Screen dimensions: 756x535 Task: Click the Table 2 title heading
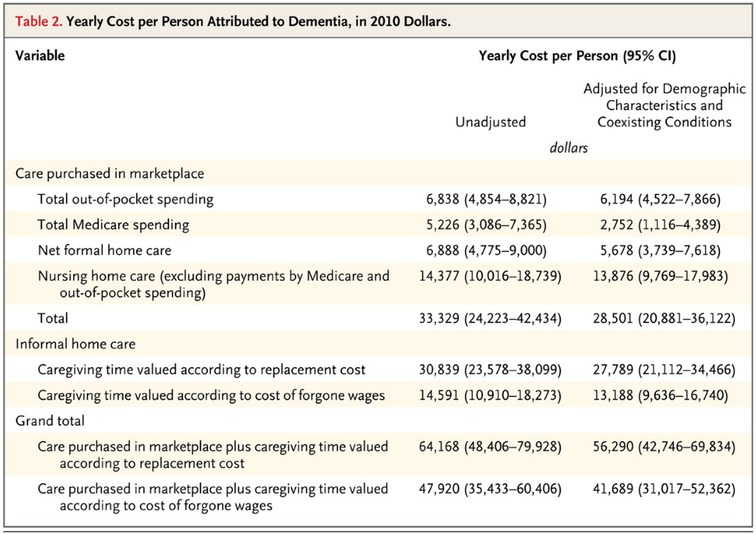pyautogui.click(x=233, y=21)
